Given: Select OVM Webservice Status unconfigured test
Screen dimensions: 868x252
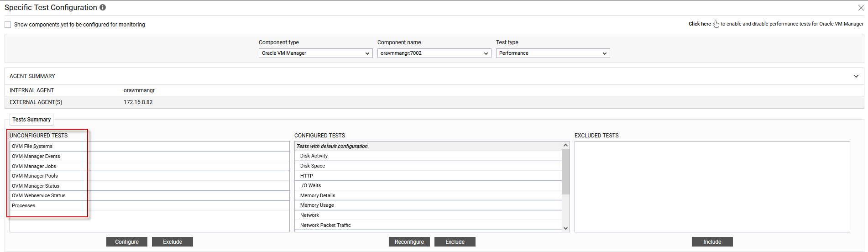Looking at the screenshot, I should click(x=150, y=195).
